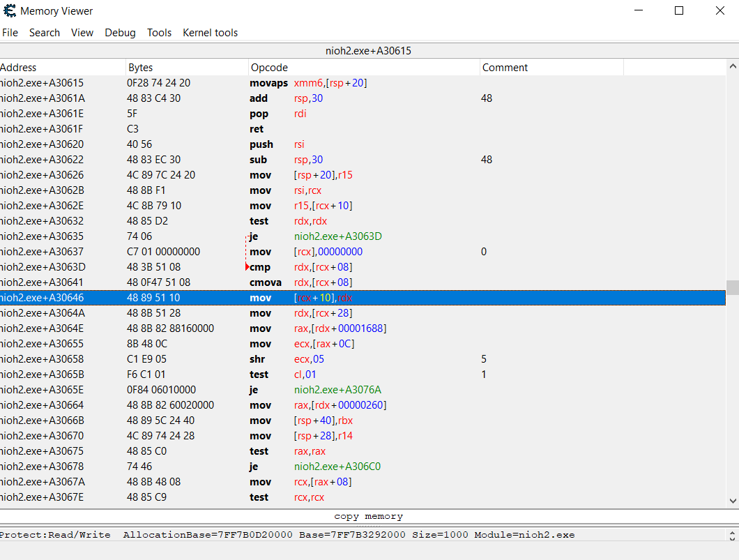
Task: Select the movaps xmm6,[rsp+20] instruction row
Action: tap(363, 83)
